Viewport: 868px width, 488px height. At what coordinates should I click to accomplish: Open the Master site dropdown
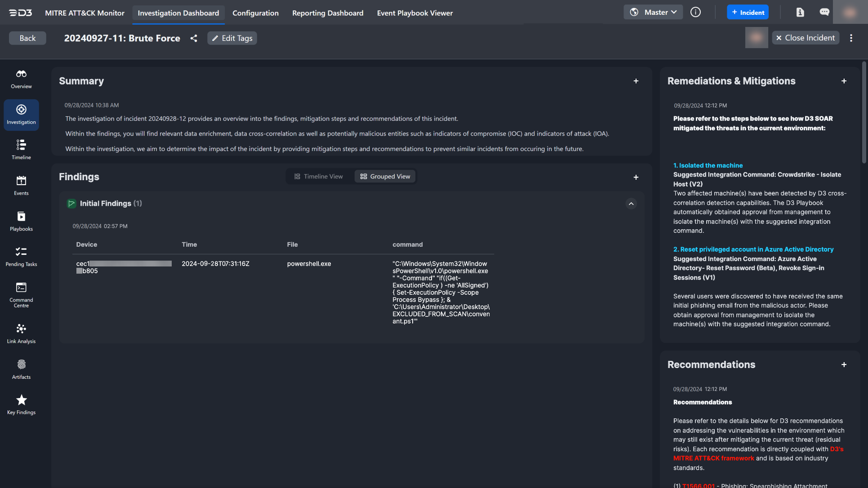[x=653, y=12]
